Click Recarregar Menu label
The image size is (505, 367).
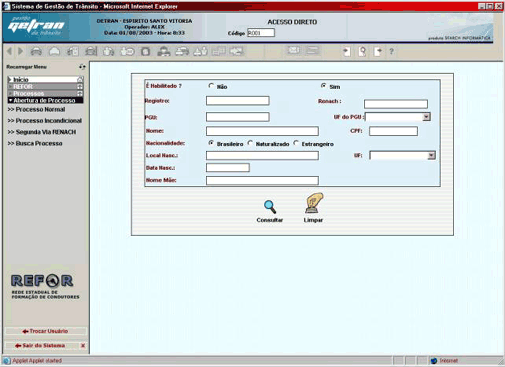[26, 67]
